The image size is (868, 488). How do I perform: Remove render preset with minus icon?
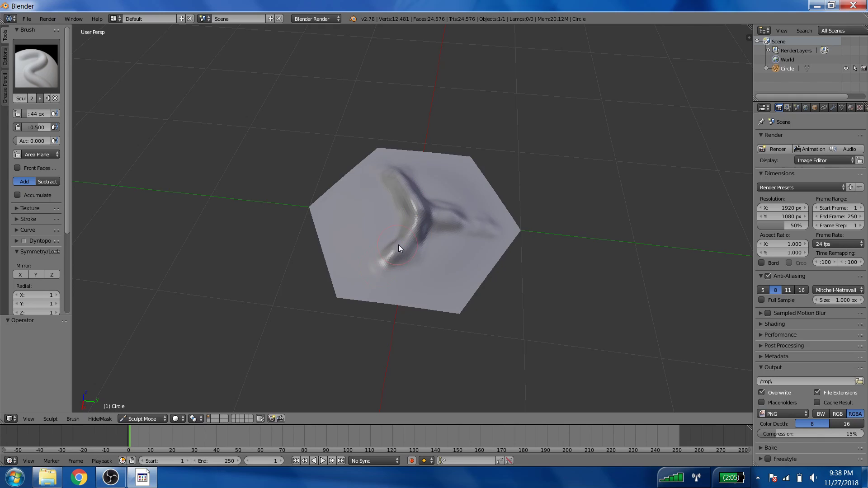[859, 187]
